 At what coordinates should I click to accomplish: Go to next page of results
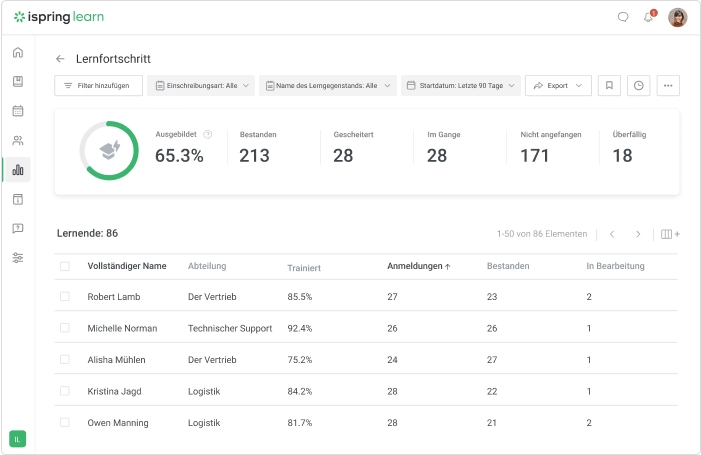(x=638, y=234)
